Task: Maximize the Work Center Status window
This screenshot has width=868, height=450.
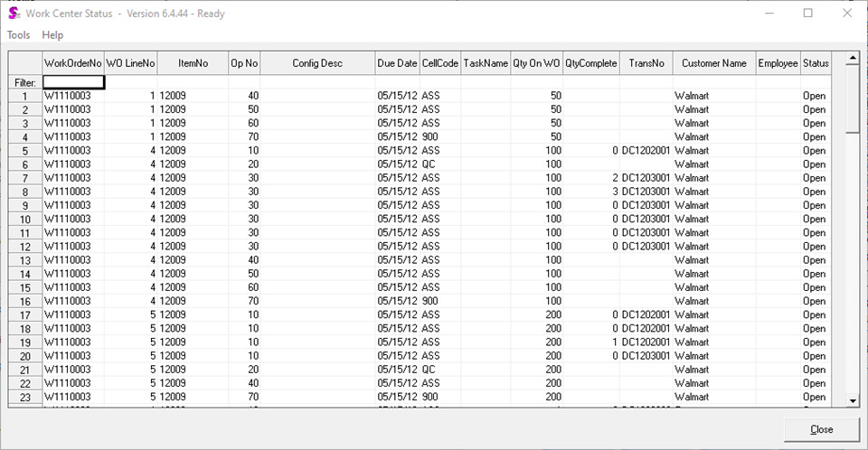Action: pyautogui.click(x=807, y=14)
